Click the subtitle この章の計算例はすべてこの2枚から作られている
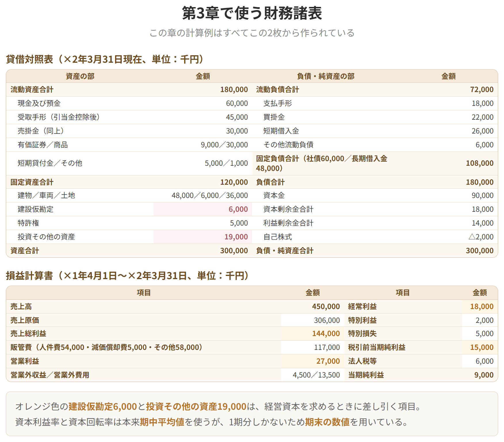Viewport: 504px width, 442px height. [252, 33]
